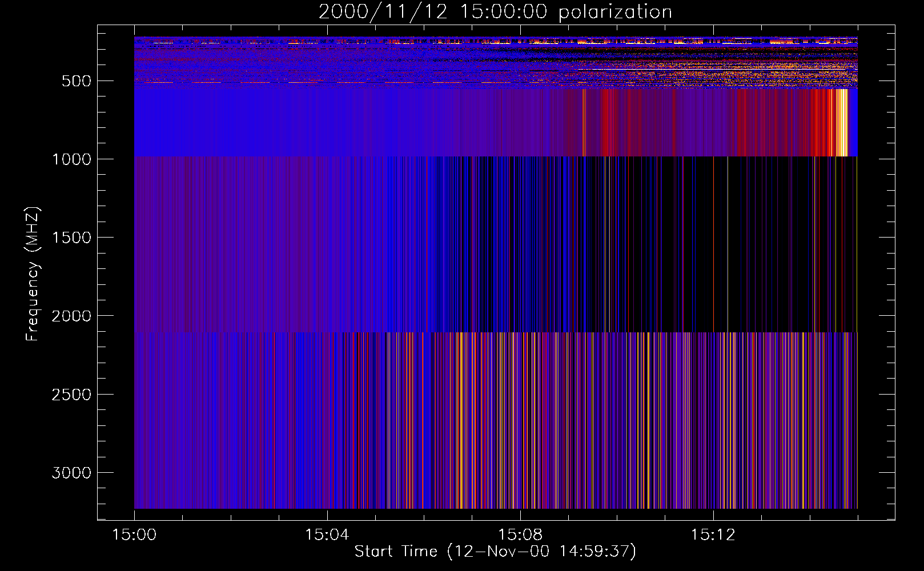Select the 500 frequency tick label
924x571 pixels.
(x=77, y=81)
